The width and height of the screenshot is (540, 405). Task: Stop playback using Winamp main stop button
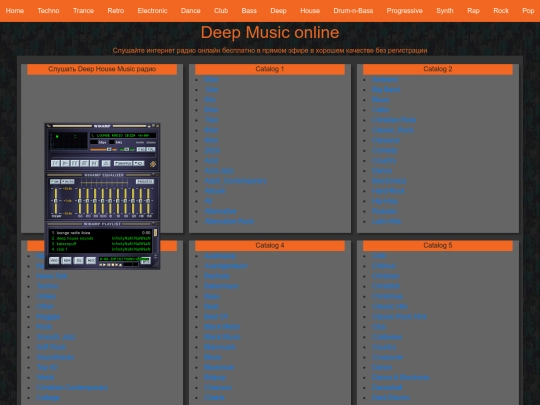pyautogui.click(x=84, y=163)
